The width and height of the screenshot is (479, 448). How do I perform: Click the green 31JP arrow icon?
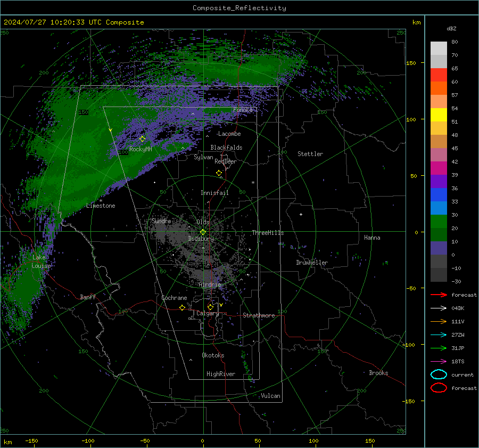click(x=439, y=348)
